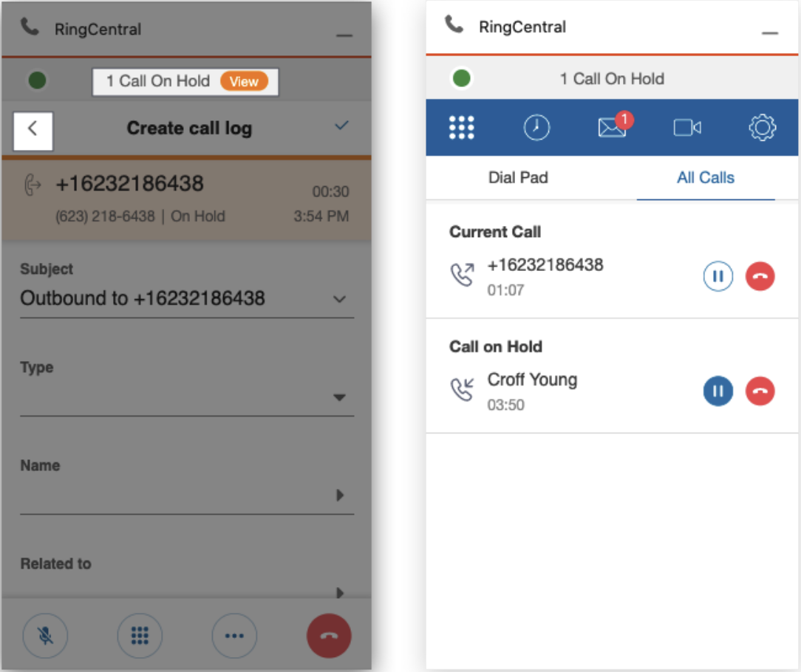Mute the microphone in call log window

pos(45,636)
